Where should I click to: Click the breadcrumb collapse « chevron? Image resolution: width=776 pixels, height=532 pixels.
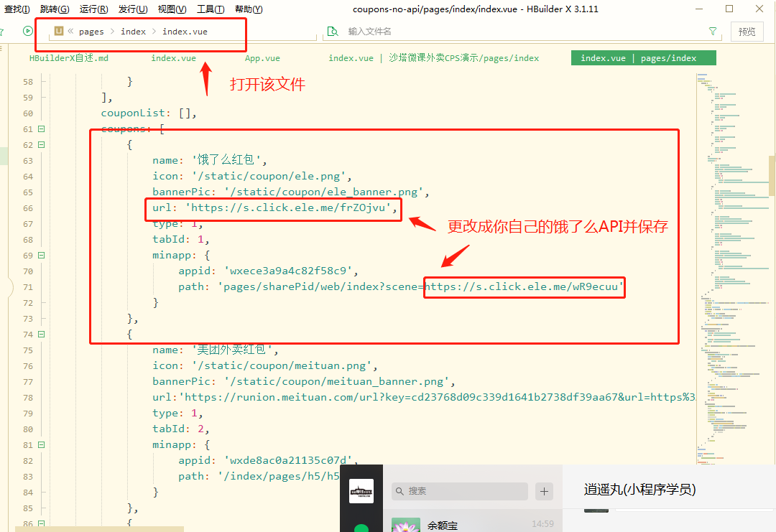[x=70, y=31]
